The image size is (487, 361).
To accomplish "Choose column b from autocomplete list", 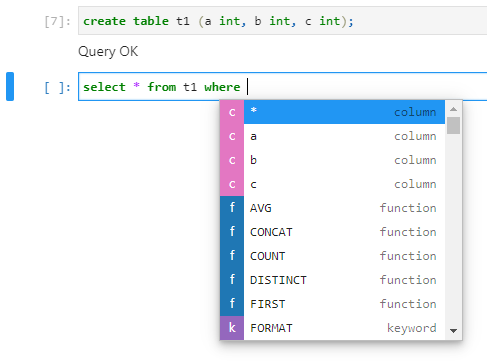I will click(x=332, y=160).
